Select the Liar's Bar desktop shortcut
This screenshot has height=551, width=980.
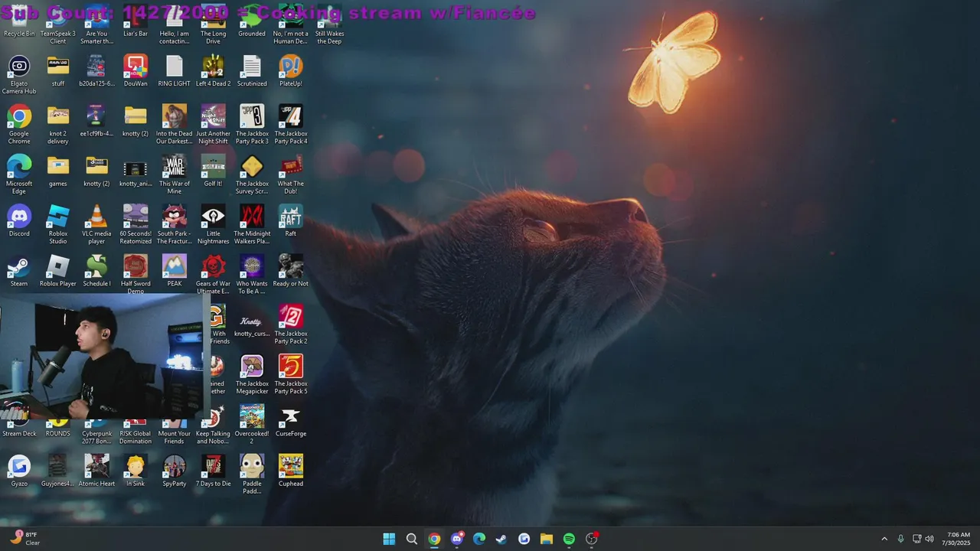click(136, 23)
